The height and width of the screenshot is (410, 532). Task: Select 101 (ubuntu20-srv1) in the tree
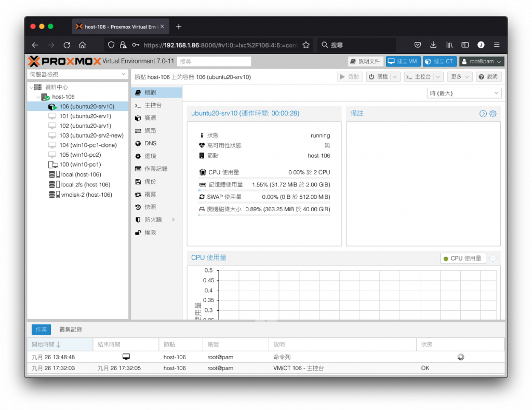click(x=78, y=116)
